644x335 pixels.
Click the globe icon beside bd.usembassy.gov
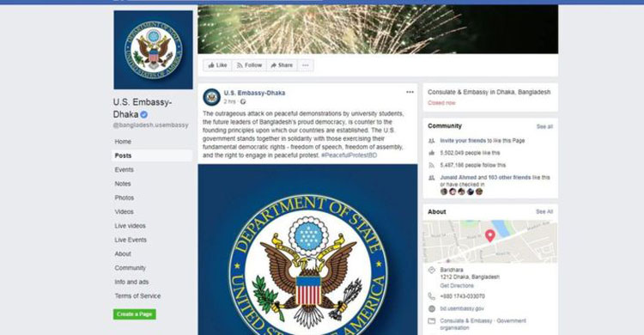(x=432, y=308)
